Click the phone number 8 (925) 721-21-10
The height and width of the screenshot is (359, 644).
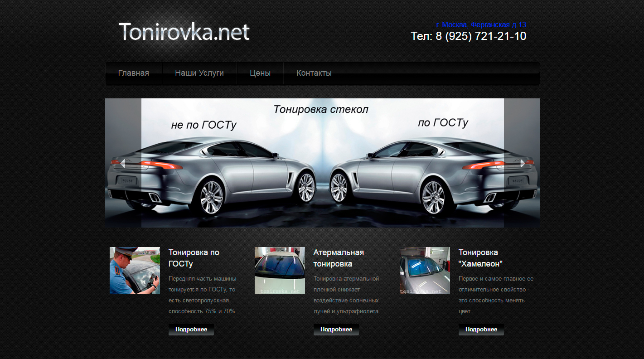pyautogui.click(x=481, y=36)
